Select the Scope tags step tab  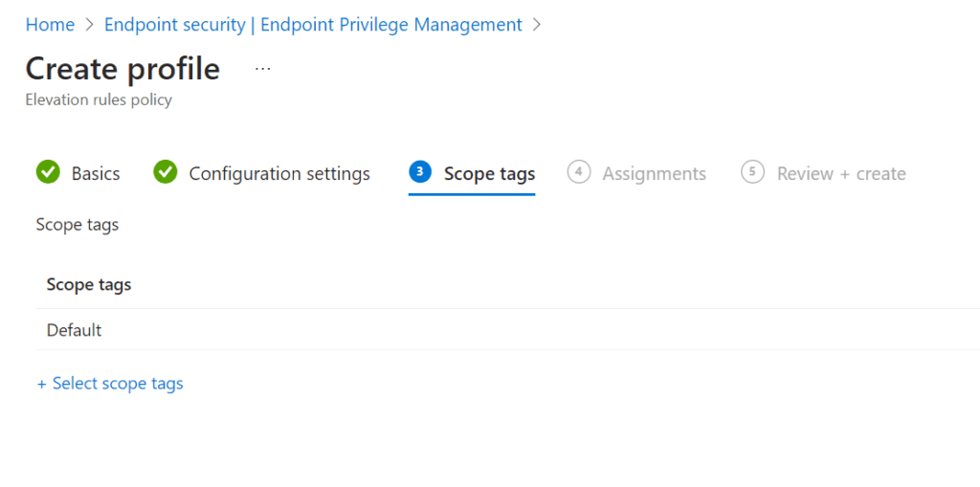[489, 174]
